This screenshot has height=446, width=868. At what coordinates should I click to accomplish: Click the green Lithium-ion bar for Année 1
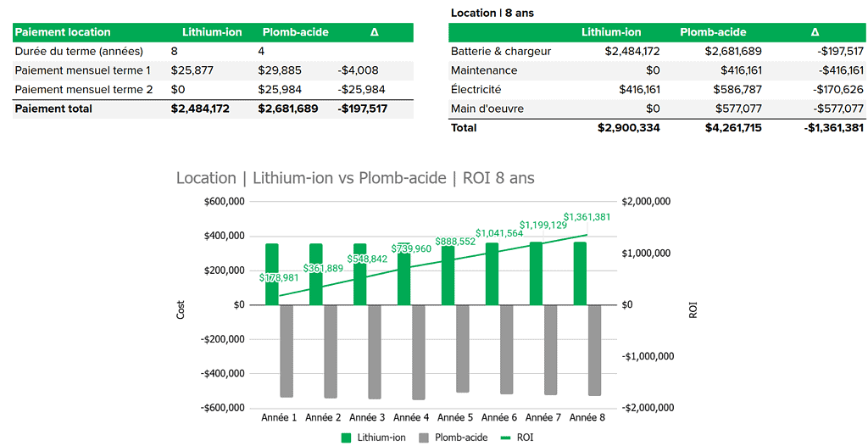click(272, 274)
